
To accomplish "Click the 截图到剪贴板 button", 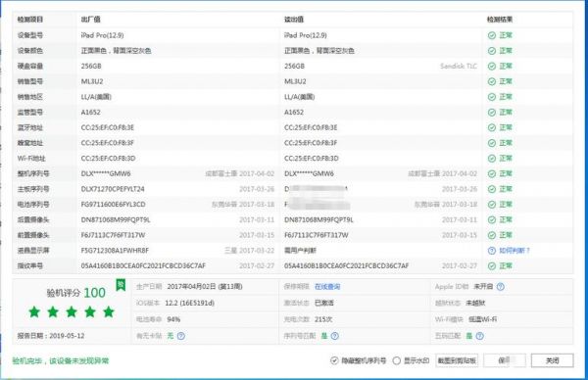I will pos(457,360).
